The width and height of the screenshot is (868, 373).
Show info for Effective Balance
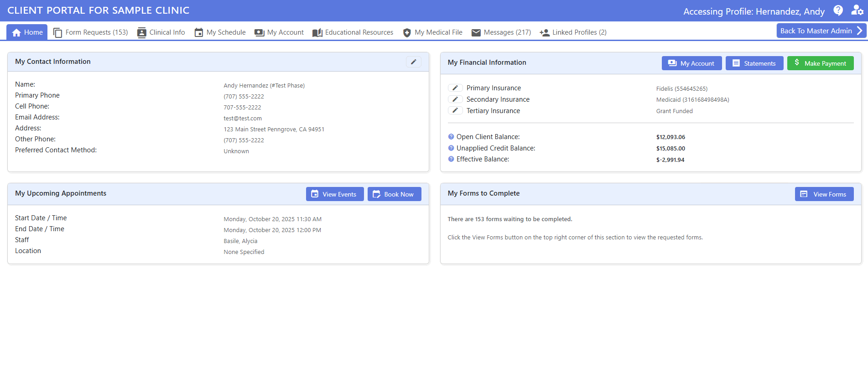coord(451,159)
